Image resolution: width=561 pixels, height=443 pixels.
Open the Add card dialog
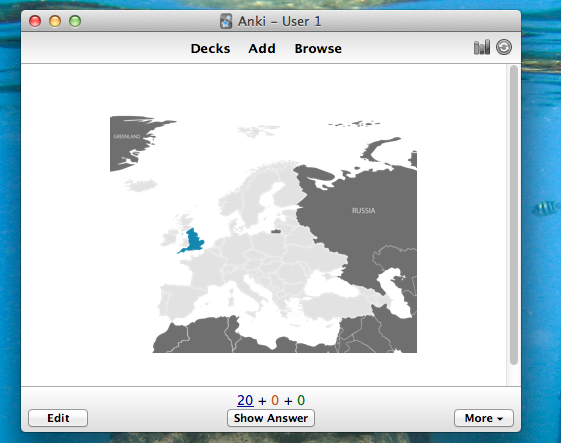pyautogui.click(x=262, y=48)
